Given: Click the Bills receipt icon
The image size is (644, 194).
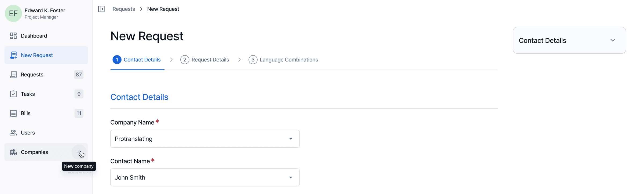Looking at the screenshot, I should click(13, 113).
